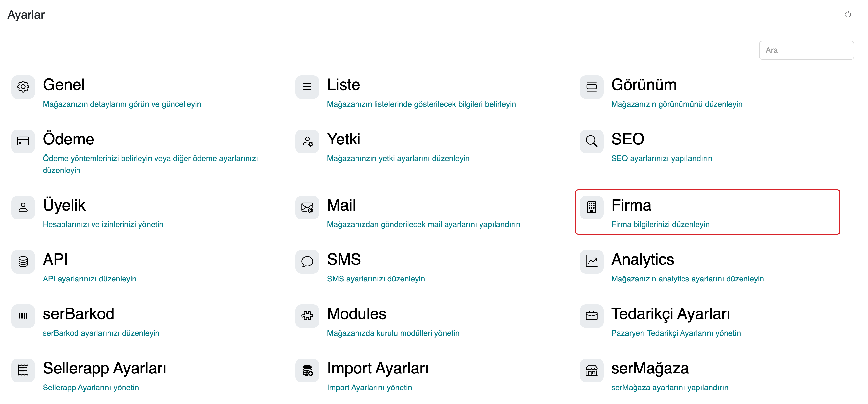Click the API database icon
The height and width of the screenshot is (404, 868).
click(23, 262)
